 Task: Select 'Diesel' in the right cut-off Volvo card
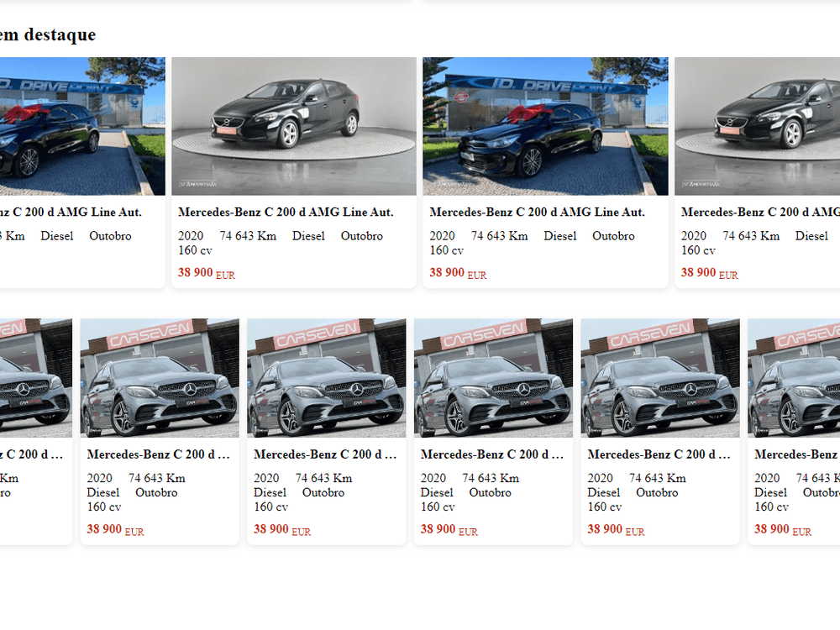click(811, 236)
